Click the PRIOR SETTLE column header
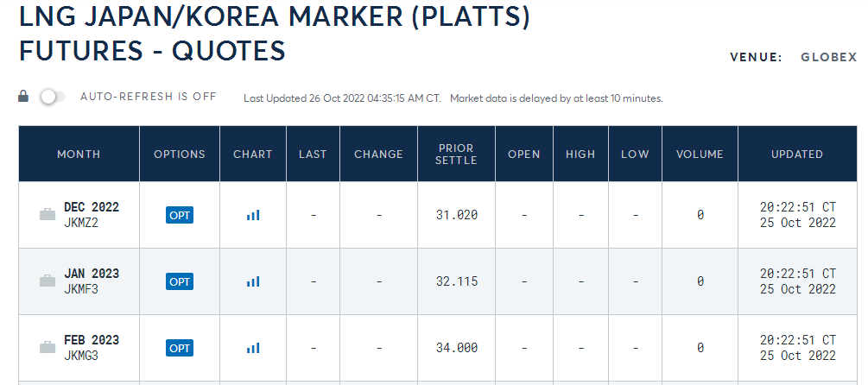The width and height of the screenshot is (868, 385). [x=456, y=155]
